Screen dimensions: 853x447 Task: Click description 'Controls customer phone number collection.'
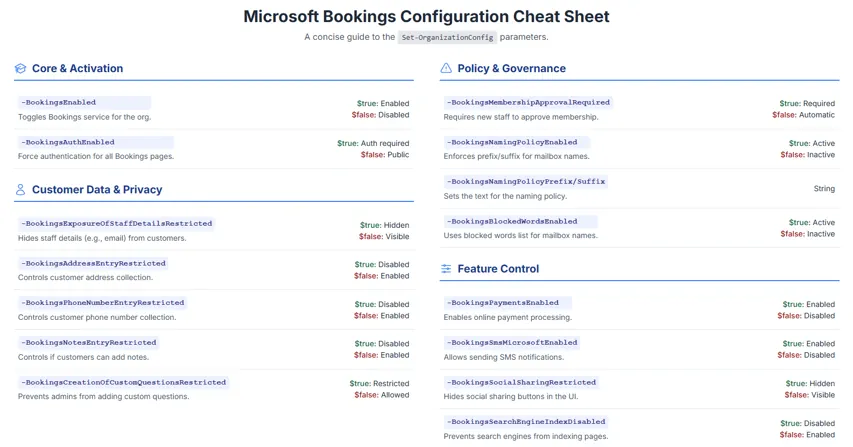click(97, 318)
